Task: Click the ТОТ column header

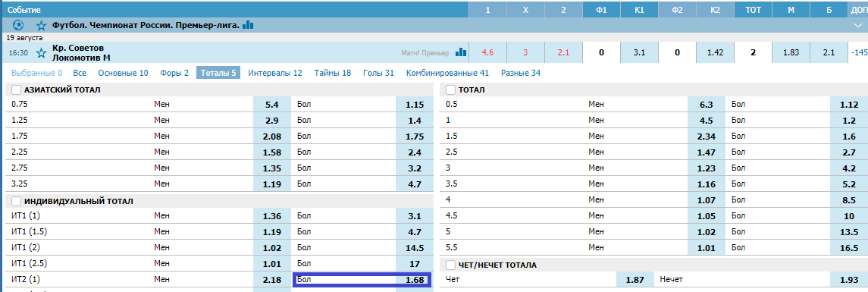Action: [753, 9]
